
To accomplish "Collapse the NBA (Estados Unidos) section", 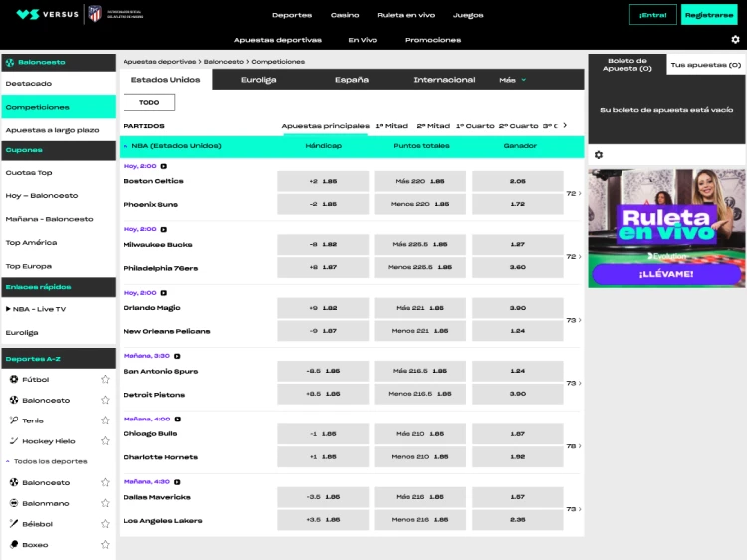I will tap(125, 146).
